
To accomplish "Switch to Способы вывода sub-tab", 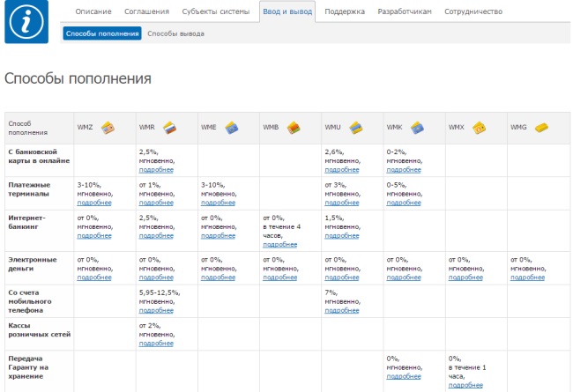I will point(175,33).
